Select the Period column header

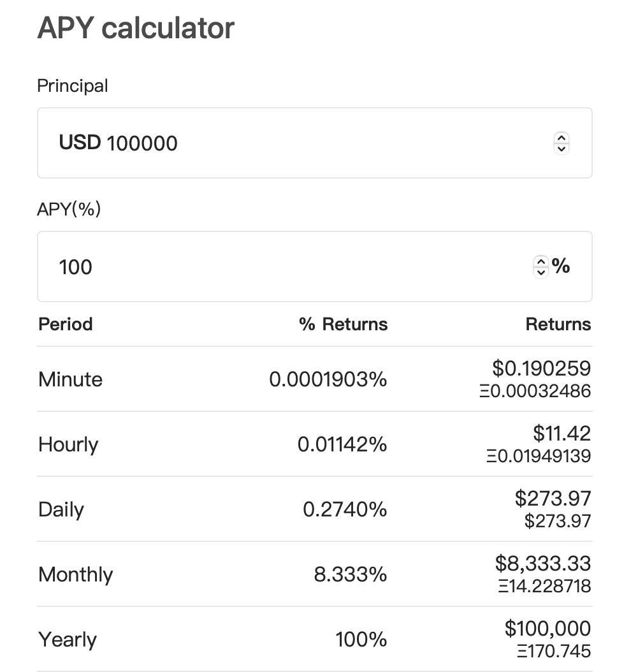pyautogui.click(x=66, y=324)
